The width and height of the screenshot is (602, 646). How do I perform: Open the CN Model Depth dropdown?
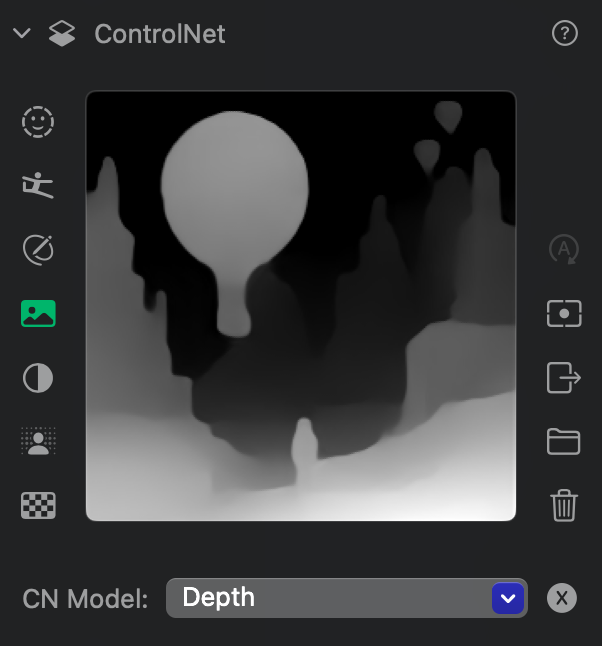pyautogui.click(x=347, y=598)
